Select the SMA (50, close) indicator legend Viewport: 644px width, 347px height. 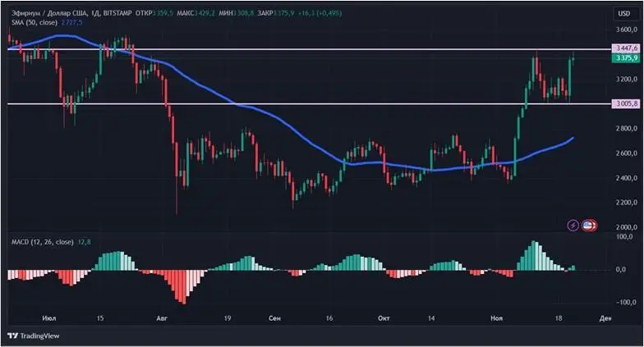pyautogui.click(x=33, y=22)
